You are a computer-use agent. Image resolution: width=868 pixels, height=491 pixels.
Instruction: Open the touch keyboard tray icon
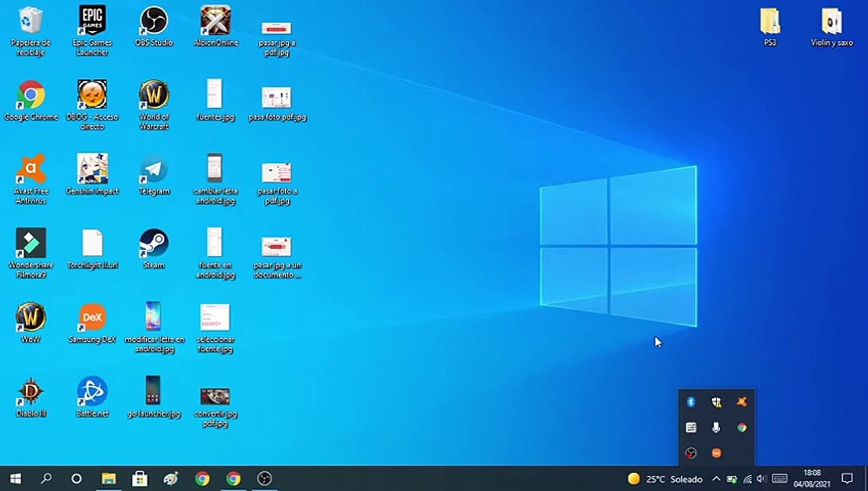[x=779, y=479]
